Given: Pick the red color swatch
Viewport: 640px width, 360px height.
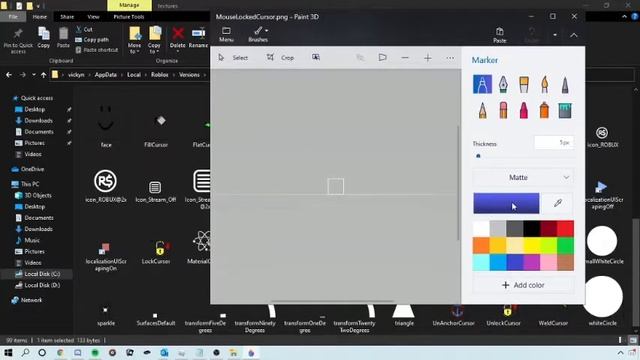Looking at the screenshot, I should point(565,229).
